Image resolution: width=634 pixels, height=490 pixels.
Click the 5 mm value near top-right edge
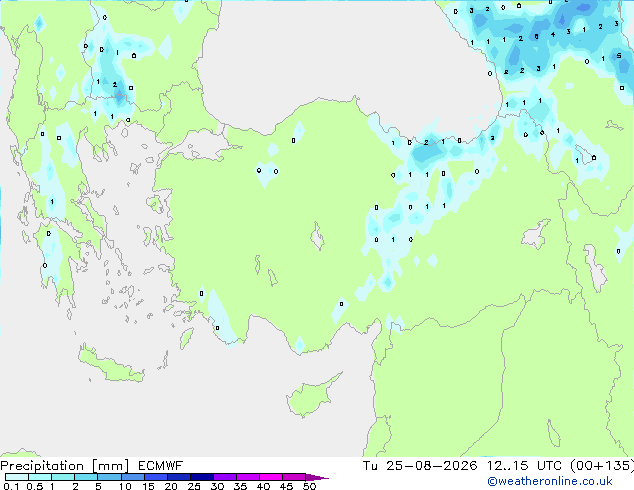619,55
